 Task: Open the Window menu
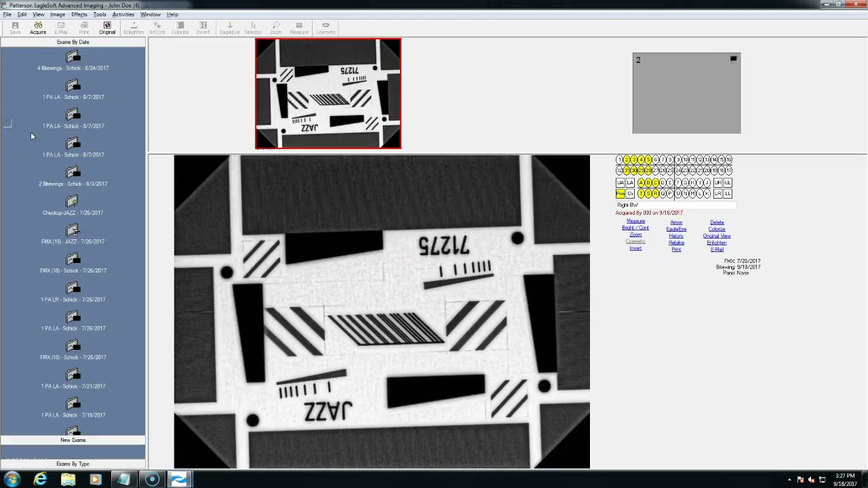151,14
